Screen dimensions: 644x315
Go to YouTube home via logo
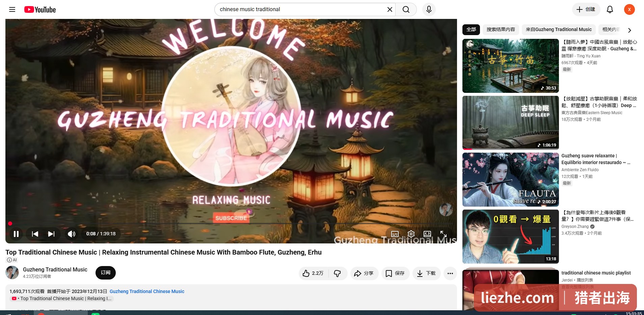(40, 9)
